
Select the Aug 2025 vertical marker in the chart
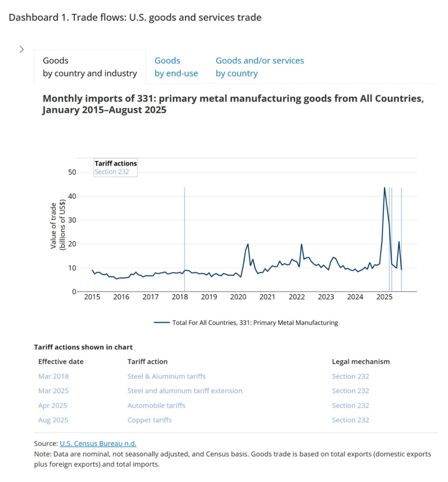[x=401, y=239]
